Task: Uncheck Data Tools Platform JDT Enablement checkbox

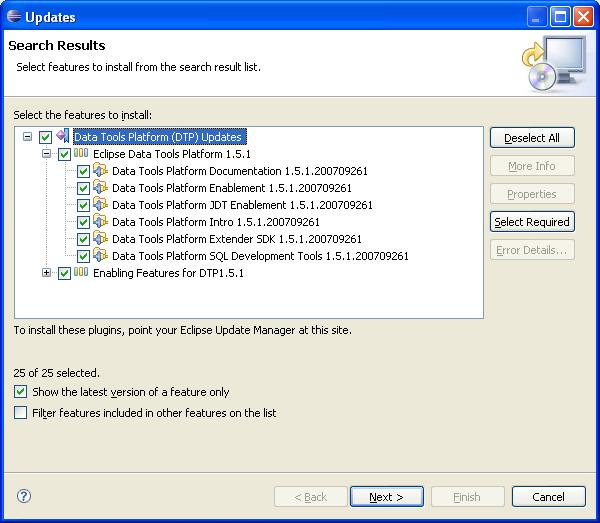Action: click(83, 205)
